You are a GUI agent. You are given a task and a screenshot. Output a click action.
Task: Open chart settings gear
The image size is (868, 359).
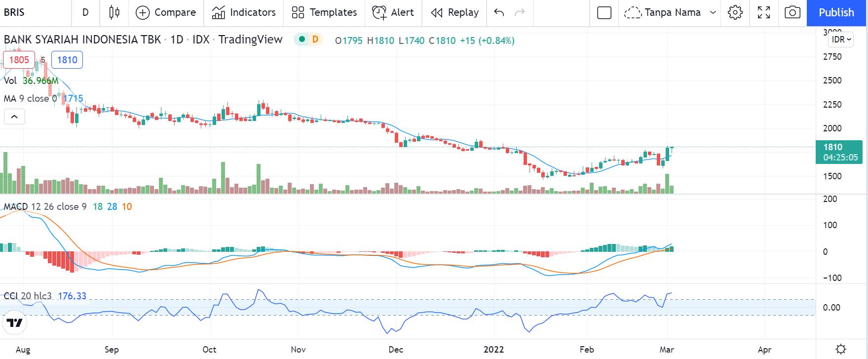735,12
